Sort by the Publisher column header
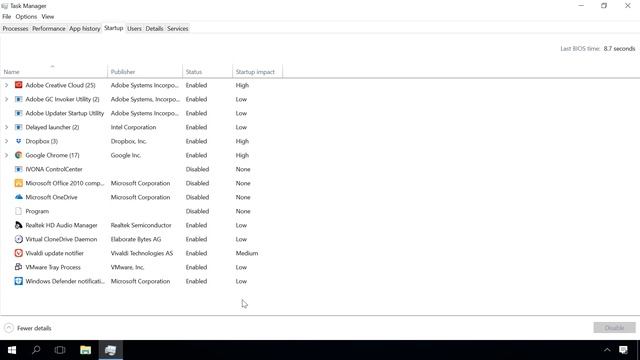 tap(145, 71)
